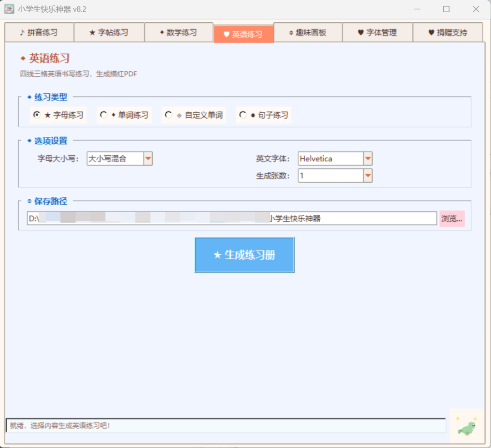Open the 英文字体 Helvetica dropdown

point(368,159)
